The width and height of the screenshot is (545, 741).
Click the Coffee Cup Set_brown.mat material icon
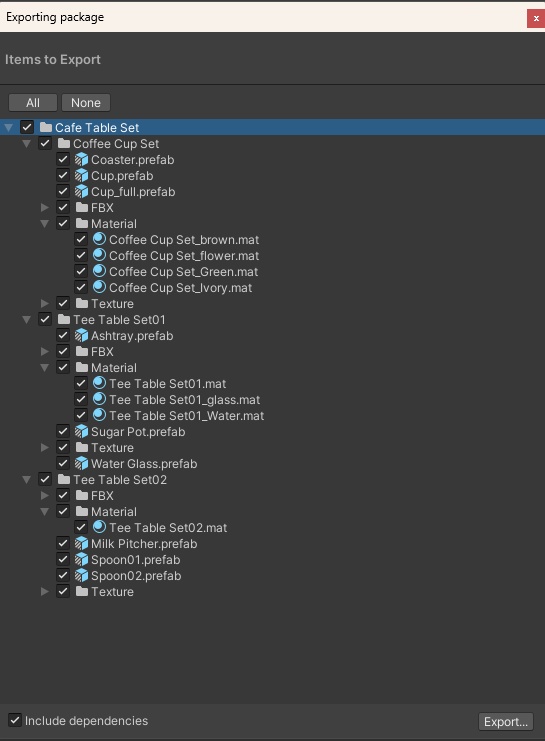coord(99,239)
